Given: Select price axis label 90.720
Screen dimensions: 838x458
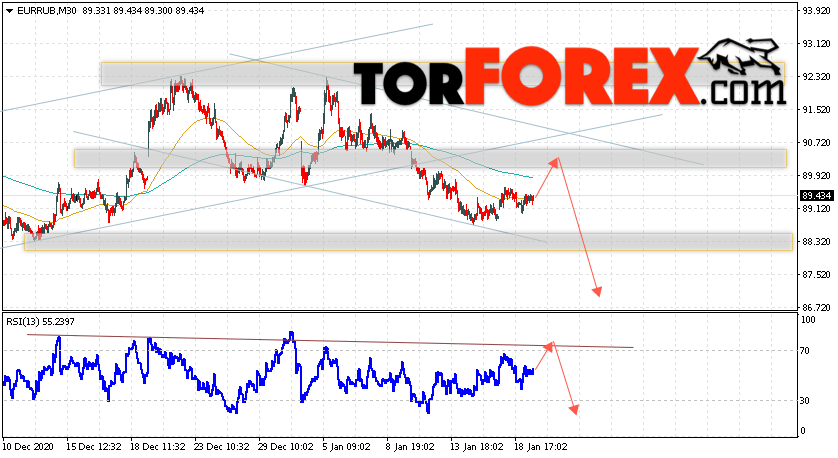Looking at the screenshot, I should click(x=817, y=143).
